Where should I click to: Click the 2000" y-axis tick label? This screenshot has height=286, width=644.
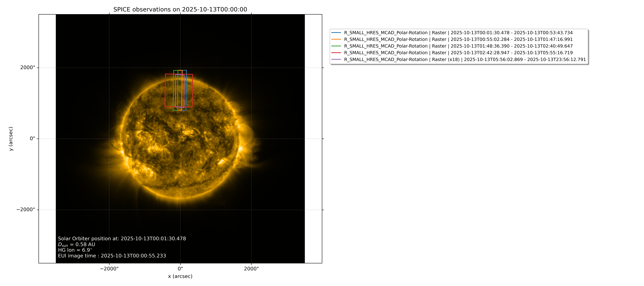[x=28, y=67]
